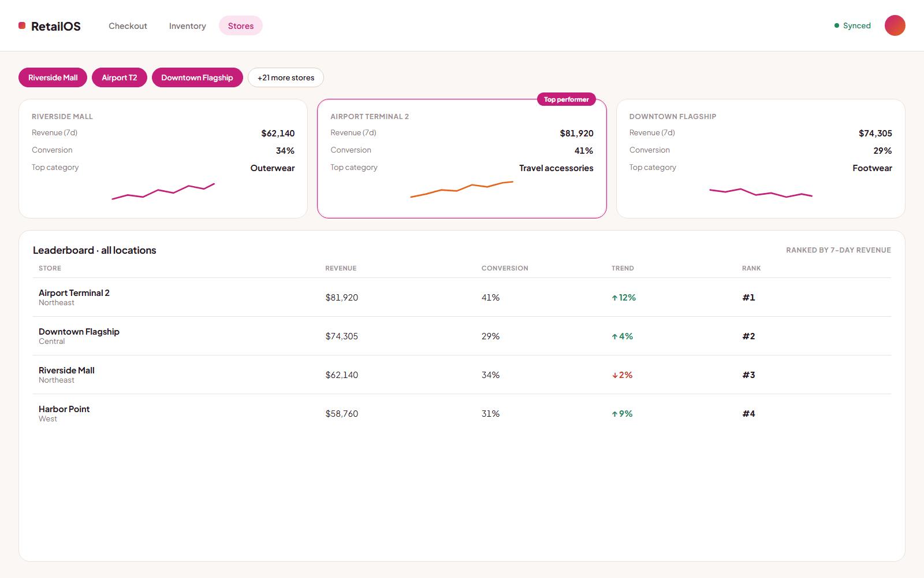Click the RetailOS logo

tap(50, 26)
